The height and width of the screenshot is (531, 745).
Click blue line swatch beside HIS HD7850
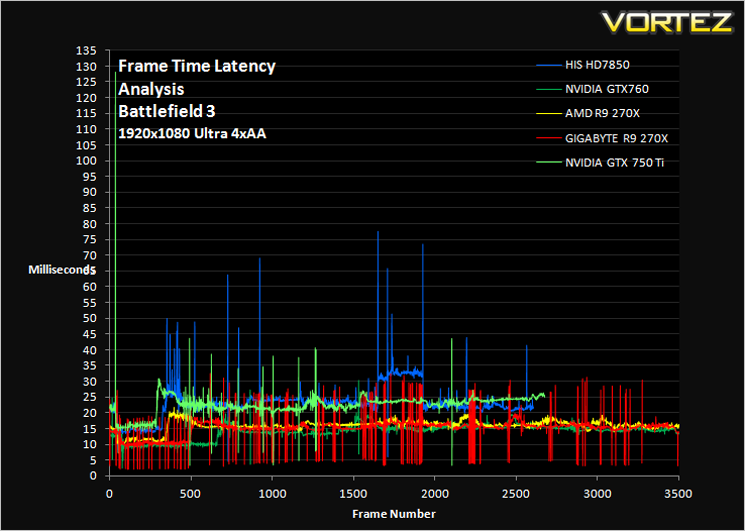(548, 65)
